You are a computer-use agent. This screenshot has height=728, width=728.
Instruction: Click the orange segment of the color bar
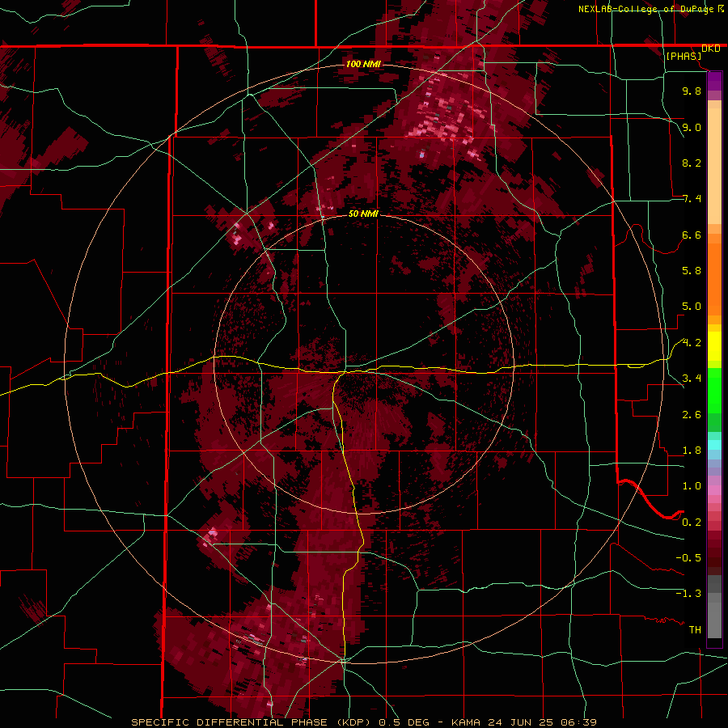tap(714, 278)
